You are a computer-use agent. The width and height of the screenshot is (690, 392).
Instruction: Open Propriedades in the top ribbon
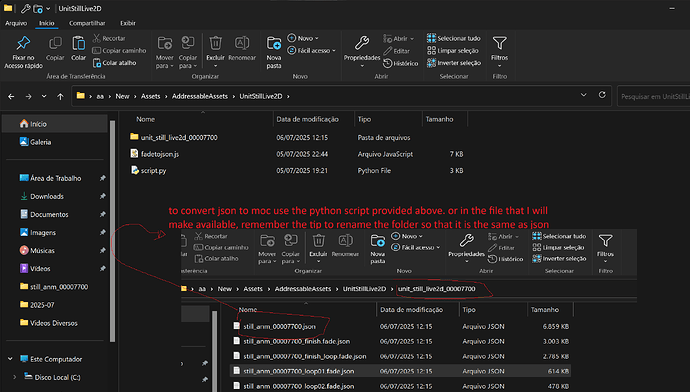362,52
